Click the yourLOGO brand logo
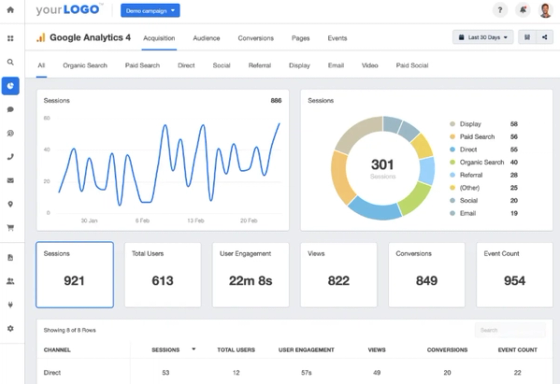The height and width of the screenshot is (384, 560). point(68,10)
